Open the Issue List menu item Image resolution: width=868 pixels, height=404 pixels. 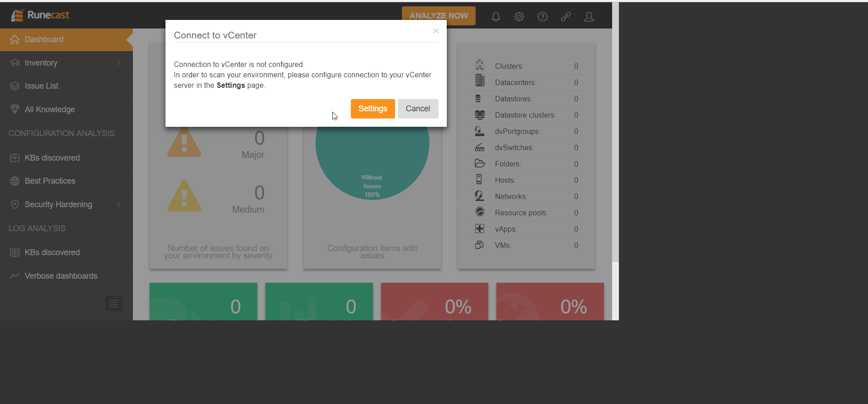(x=66, y=86)
